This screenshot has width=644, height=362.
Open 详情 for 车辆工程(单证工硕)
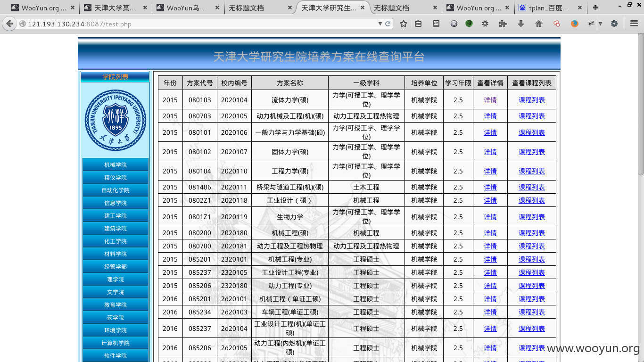490,312
